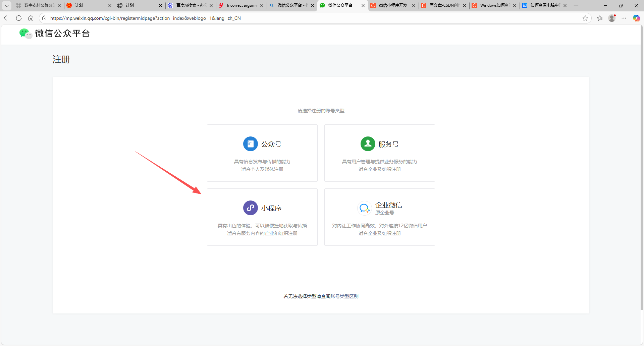Select the 公众号 account type title
This screenshot has height=346, width=644.
[271, 144]
